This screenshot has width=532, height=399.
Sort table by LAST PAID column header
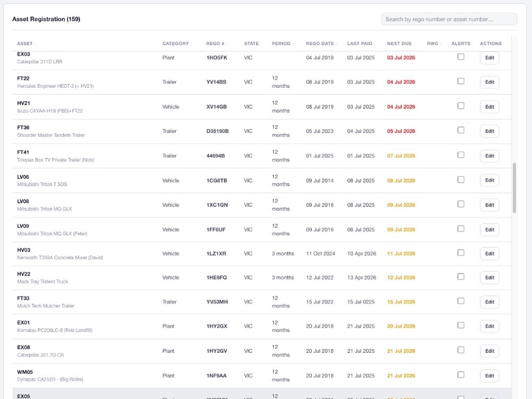click(x=361, y=44)
